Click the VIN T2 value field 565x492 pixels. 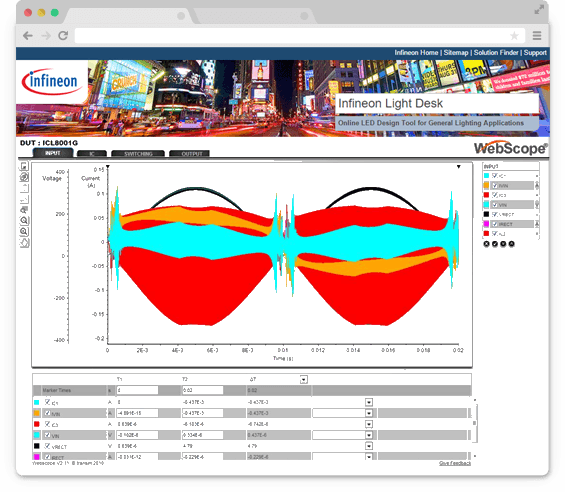pyautogui.click(x=203, y=435)
